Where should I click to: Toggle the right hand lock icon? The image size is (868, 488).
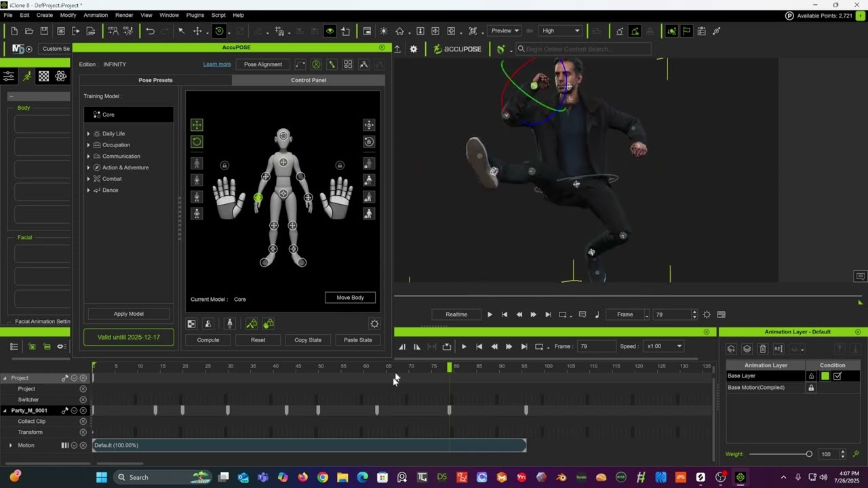click(x=340, y=165)
